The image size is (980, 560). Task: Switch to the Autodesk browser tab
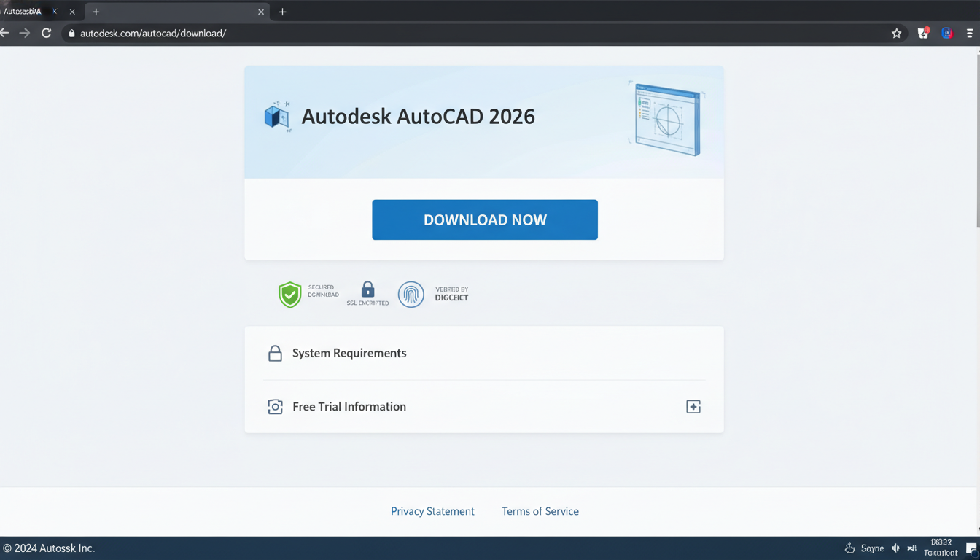(29, 12)
